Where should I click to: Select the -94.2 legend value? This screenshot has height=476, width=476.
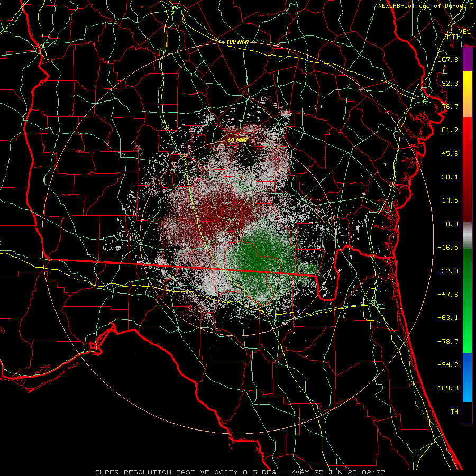point(448,365)
